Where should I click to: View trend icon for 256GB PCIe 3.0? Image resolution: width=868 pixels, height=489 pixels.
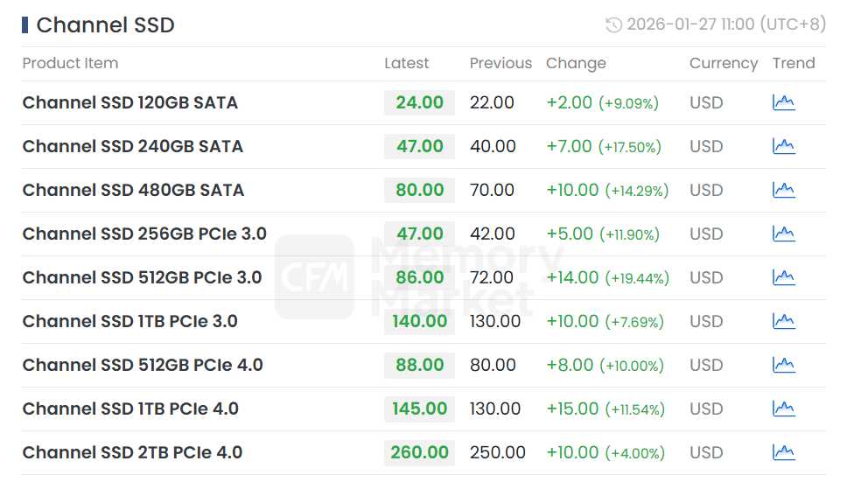tap(783, 234)
